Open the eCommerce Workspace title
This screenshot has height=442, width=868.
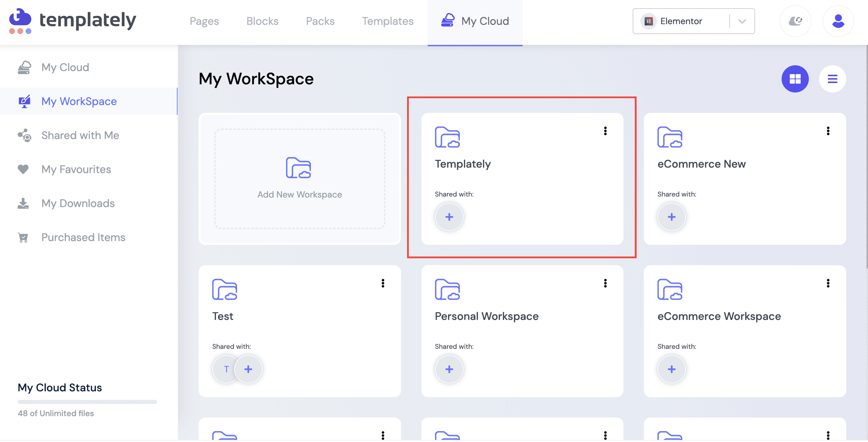[719, 316]
